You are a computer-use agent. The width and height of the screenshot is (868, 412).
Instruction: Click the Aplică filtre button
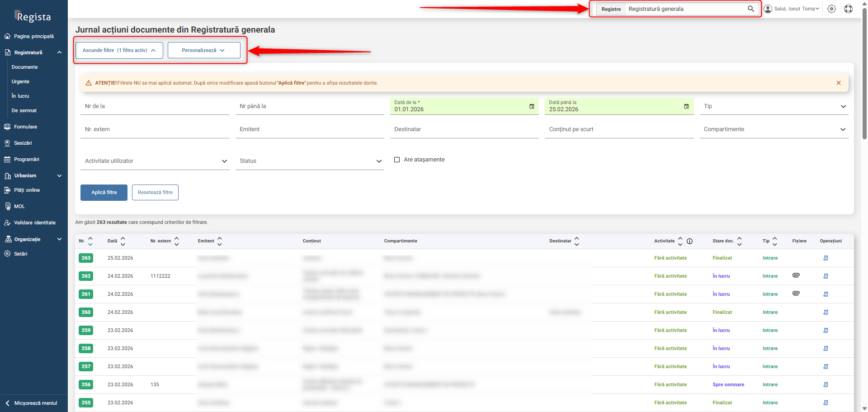point(104,192)
